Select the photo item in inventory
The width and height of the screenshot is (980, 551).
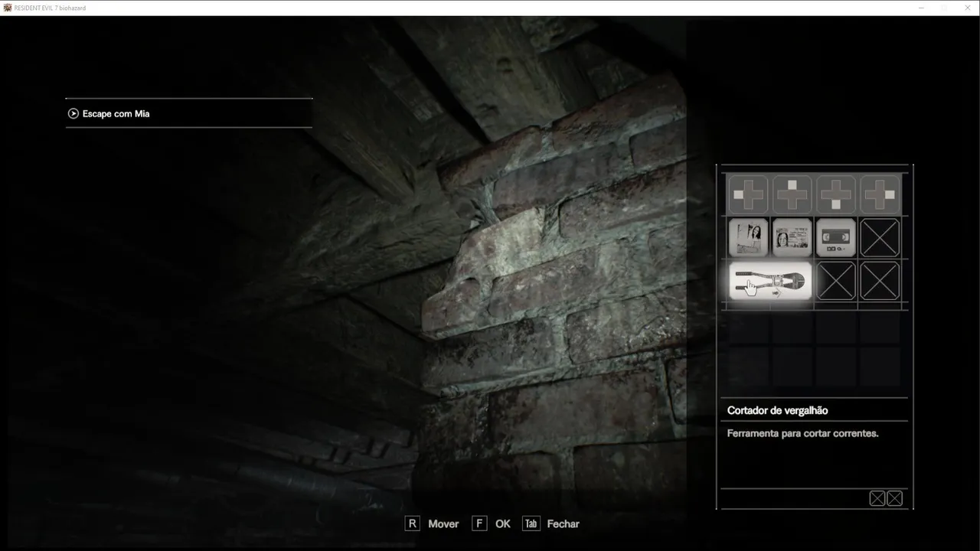pyautogui.click(x=748, y=237)
